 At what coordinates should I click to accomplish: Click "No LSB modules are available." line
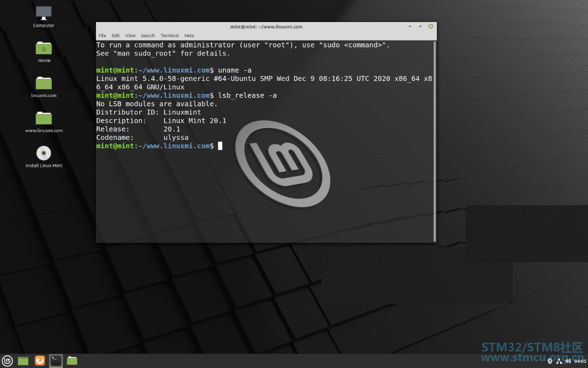coord(157,104)
